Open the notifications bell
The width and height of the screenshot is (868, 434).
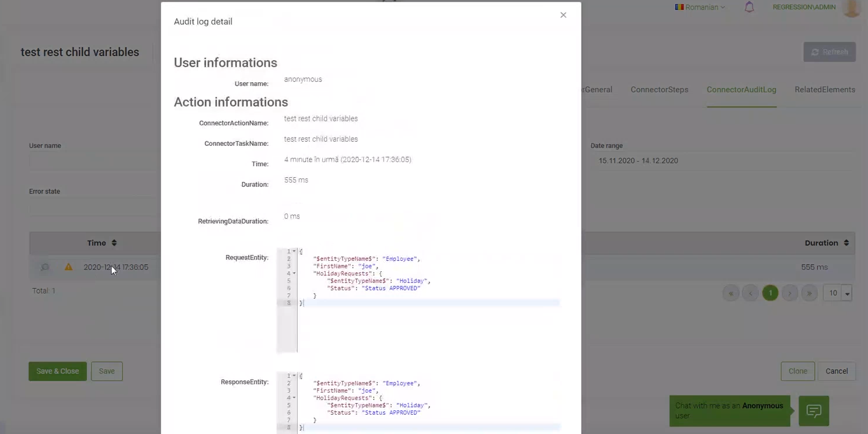tap(749, 8)
